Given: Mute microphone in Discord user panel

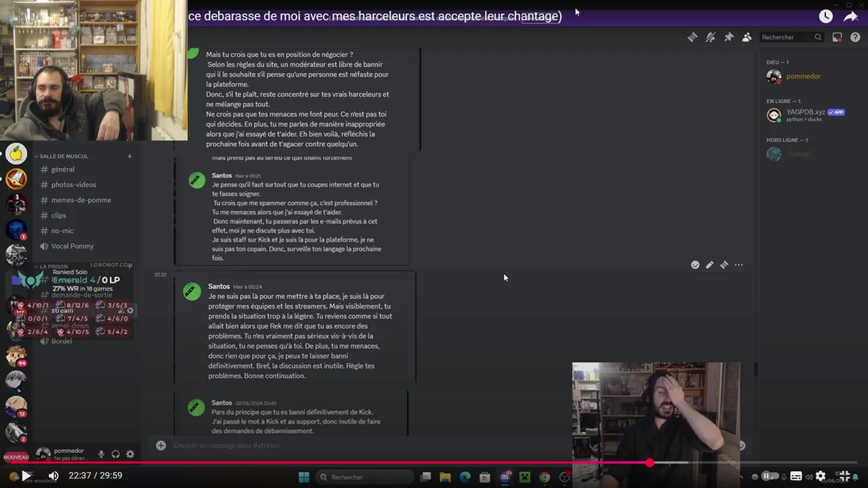Looking at the screenshot, I should pos(101,454).
